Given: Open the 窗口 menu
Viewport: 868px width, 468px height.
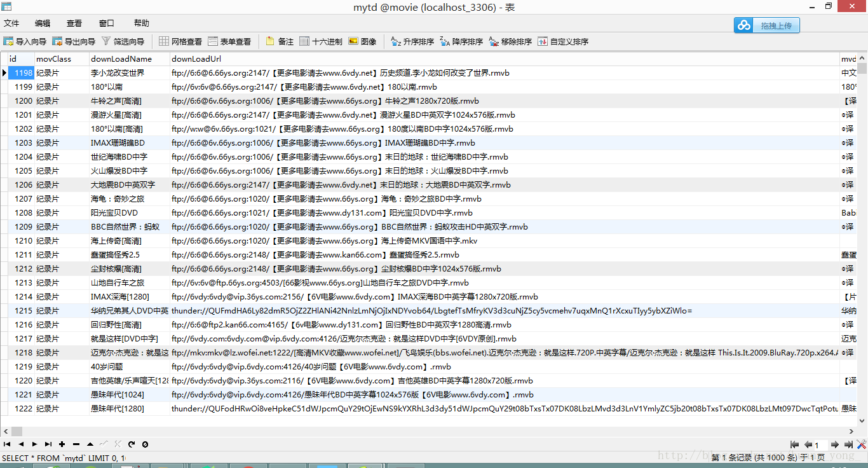Looking at the screenshot, I should pos(107,23).
